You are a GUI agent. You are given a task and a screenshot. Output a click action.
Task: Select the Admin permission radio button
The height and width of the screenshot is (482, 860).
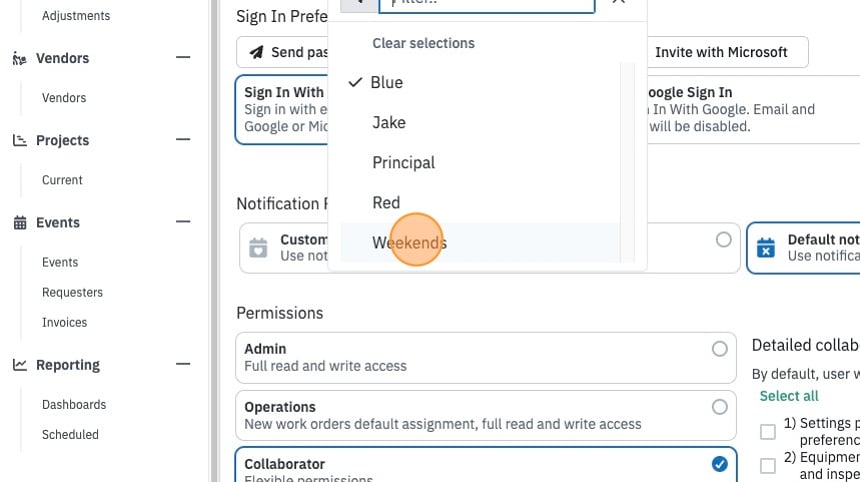[x=720, y=349]
